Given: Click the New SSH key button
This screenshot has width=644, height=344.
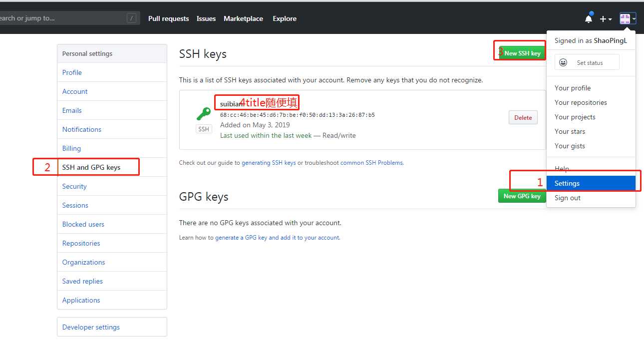Looking at the screenshot, I should click(x=522, y=53).
